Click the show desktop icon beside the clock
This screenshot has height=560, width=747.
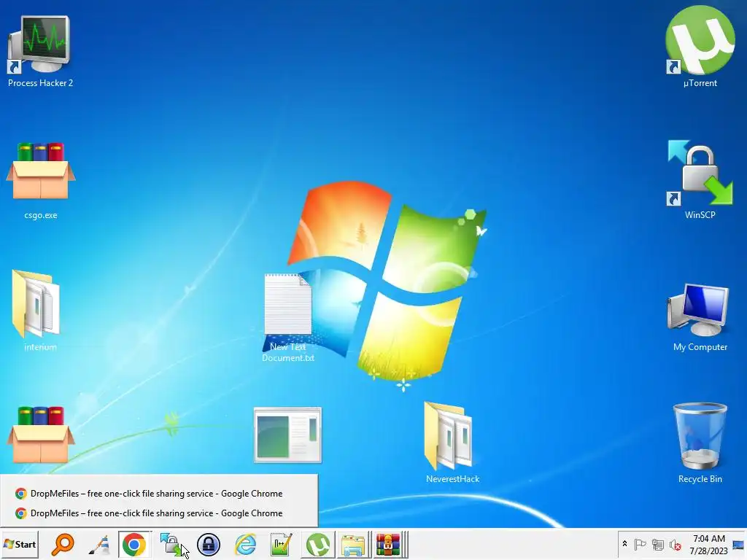[738, 544]
